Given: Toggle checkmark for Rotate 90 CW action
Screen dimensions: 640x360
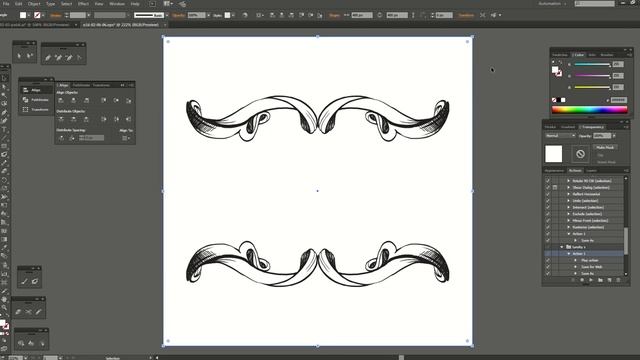Looking at the screenshot, I should pyautogui.click(x=548, y=181).
